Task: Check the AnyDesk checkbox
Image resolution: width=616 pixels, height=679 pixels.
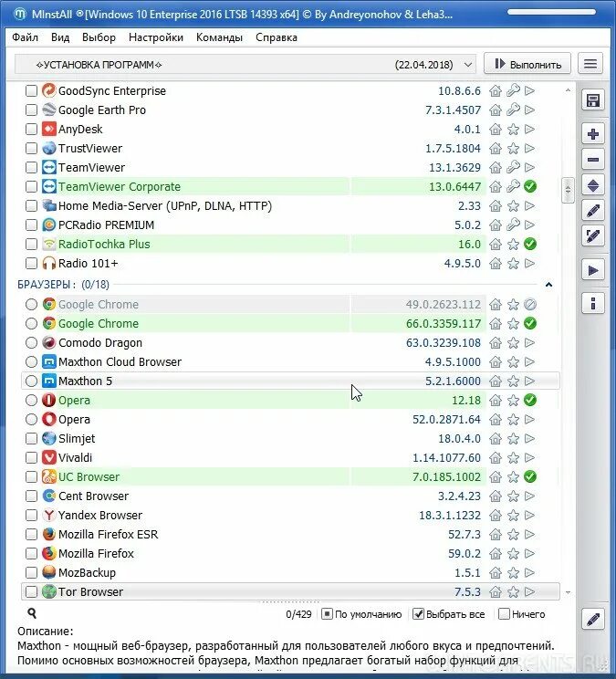Action: tap(31, 129)
